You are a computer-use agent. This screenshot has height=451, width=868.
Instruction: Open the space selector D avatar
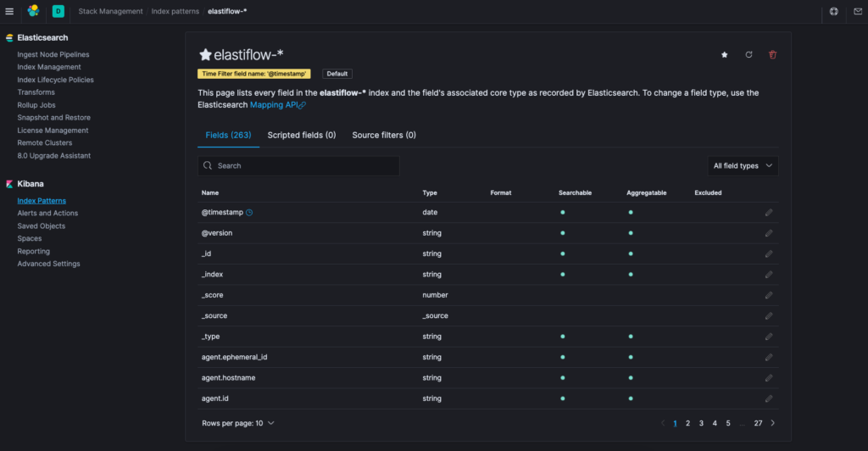coord(58,11)
